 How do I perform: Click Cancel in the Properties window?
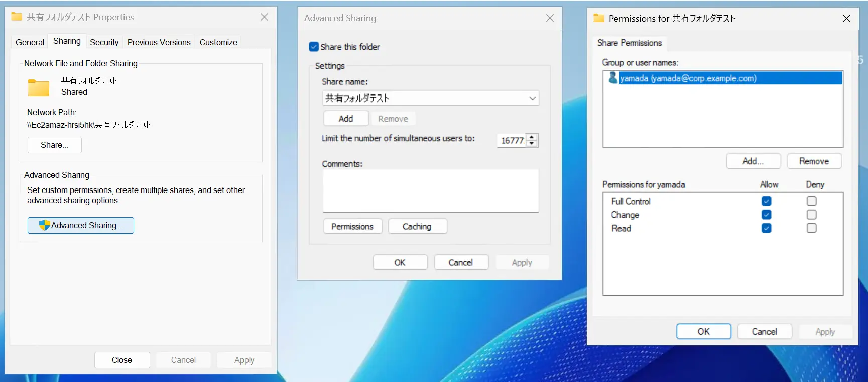(x=183, y=360)
